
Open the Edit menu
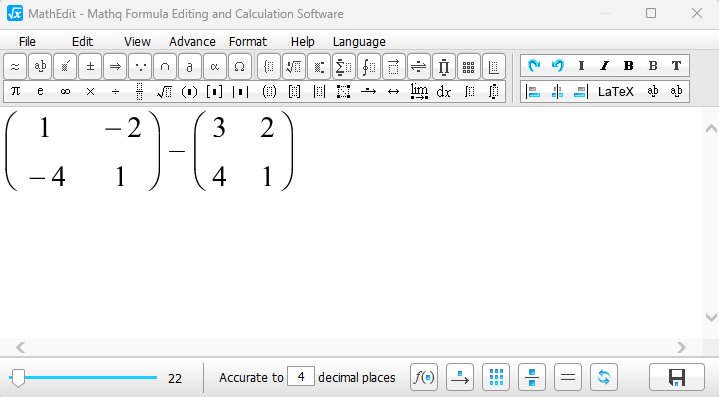coord(83,42)
